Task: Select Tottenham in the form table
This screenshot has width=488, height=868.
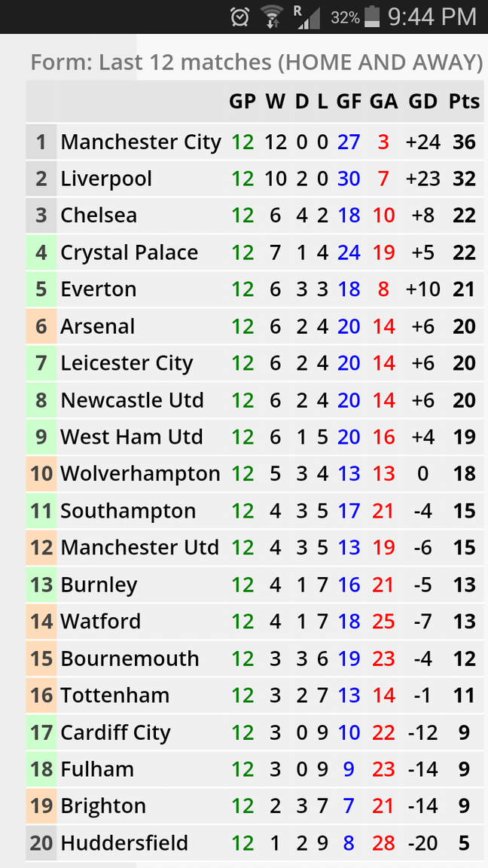Action: click(x=114, y=695)
